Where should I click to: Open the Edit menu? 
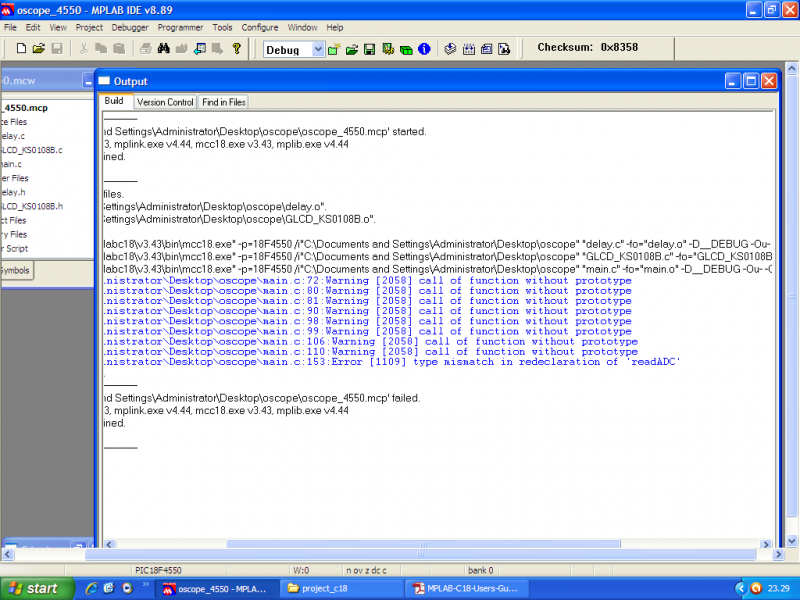[x=33, y=28]
